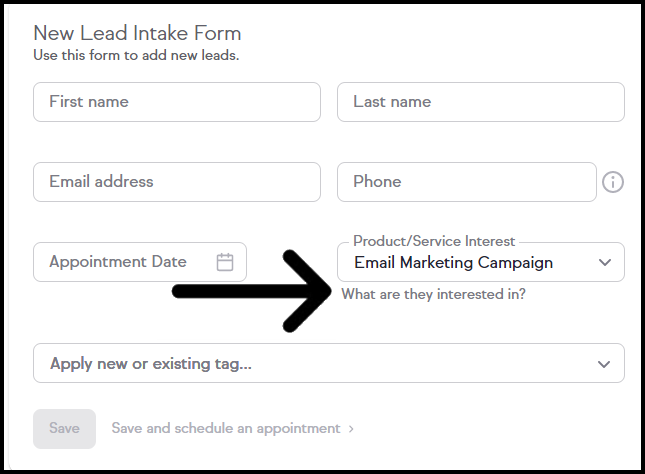This screenshot has height=474, width=645.
Task: Click the Appointment Date field text
Action: [x=118, y=262]
